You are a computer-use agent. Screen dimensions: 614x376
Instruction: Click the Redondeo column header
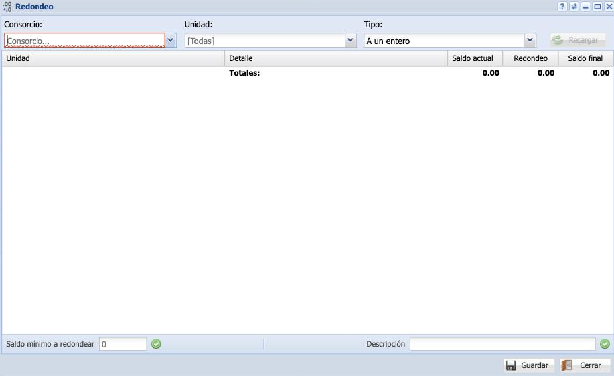(x=531, y=58)
